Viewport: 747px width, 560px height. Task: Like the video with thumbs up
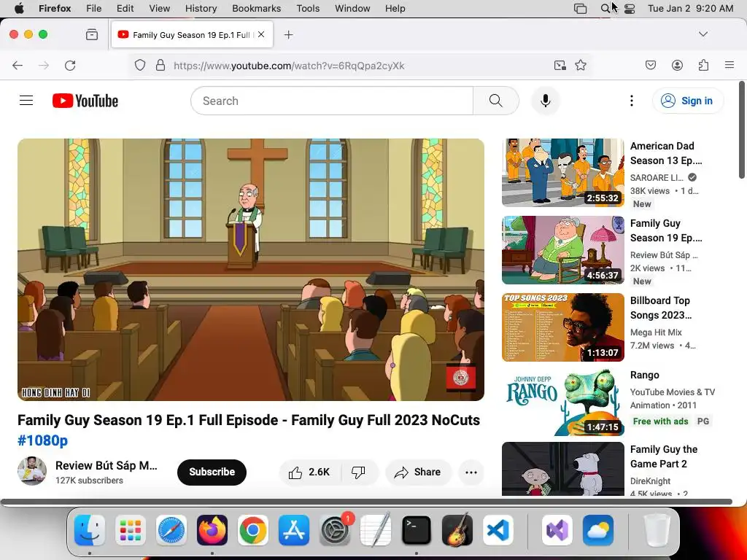tap(309, 472)
